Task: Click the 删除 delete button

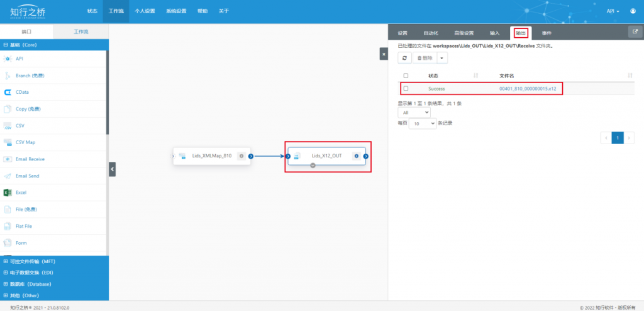Action: (x=425, y=58)
